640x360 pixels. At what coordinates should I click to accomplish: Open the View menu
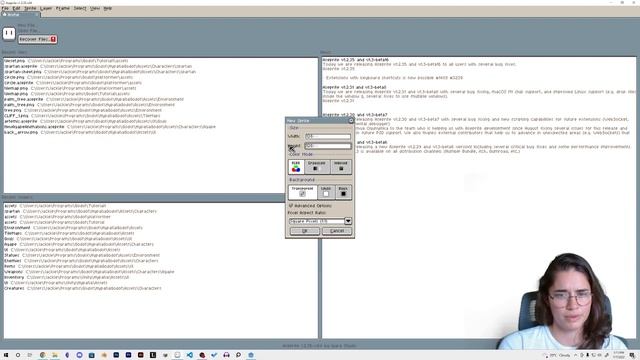click(95, 8)
